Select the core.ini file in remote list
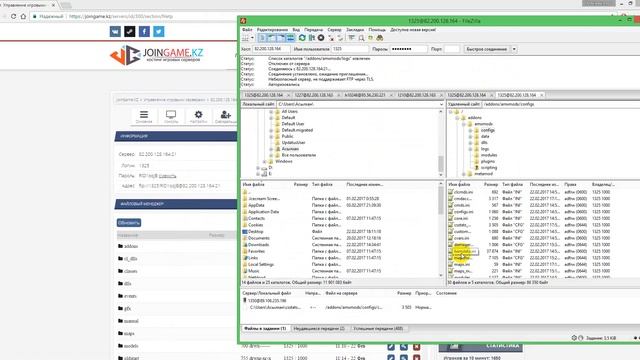The height and width of the screenshot is (360, 640). pos(461,218)
